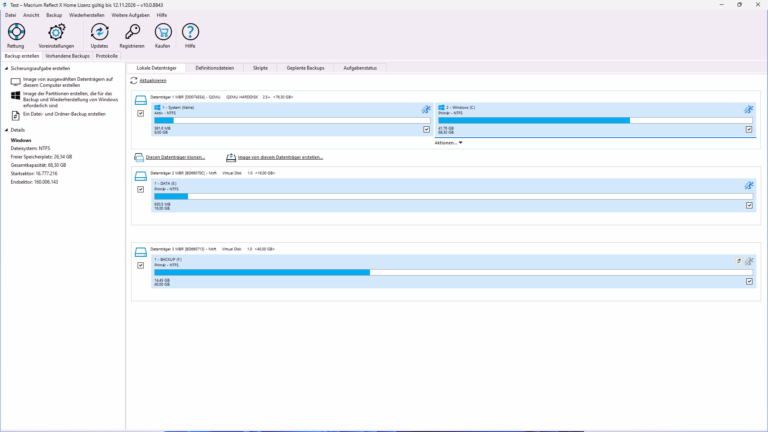Click the analyze icon on DATA (E:) partition

click(748, 185)
